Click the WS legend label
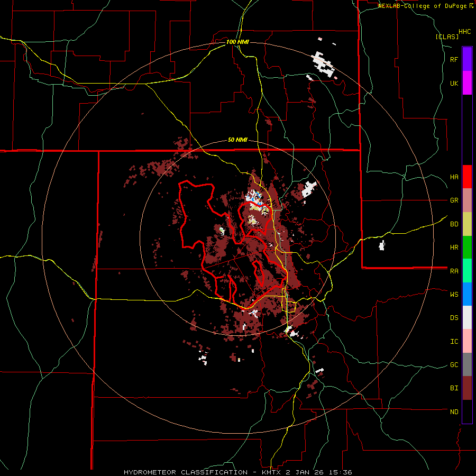 (x=454, y=295)
